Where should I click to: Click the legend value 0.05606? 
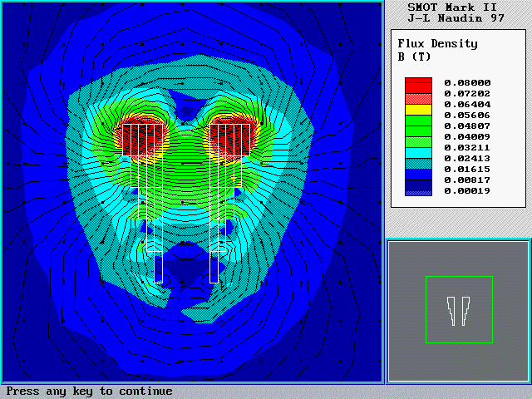[467, 116]
